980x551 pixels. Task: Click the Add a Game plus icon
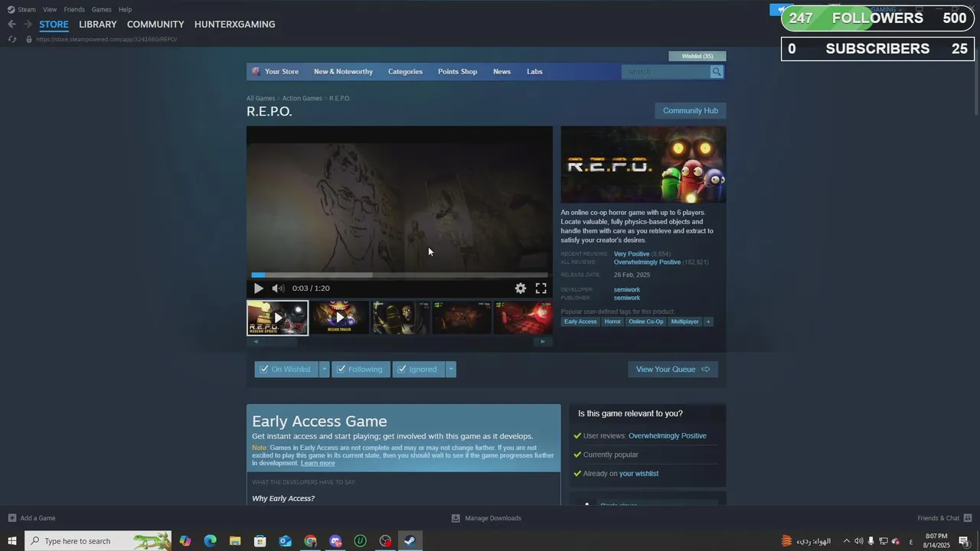[11, 518]
